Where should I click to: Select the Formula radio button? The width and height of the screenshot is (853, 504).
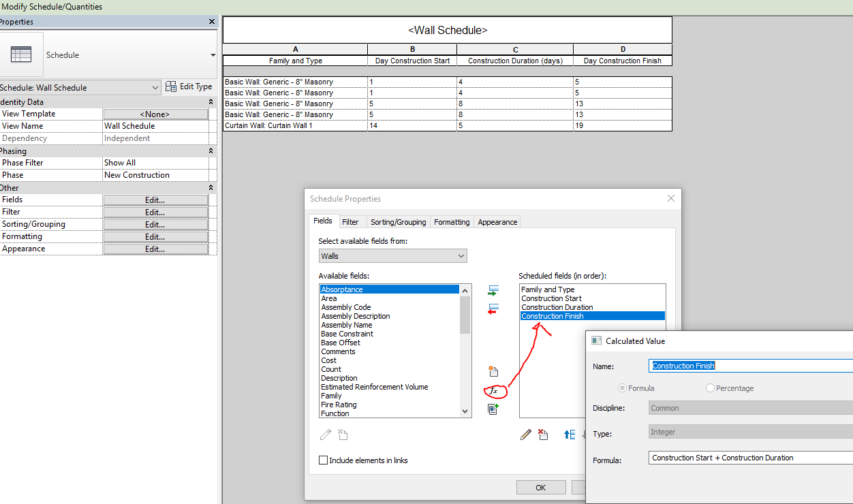click(x=621, y=388)
